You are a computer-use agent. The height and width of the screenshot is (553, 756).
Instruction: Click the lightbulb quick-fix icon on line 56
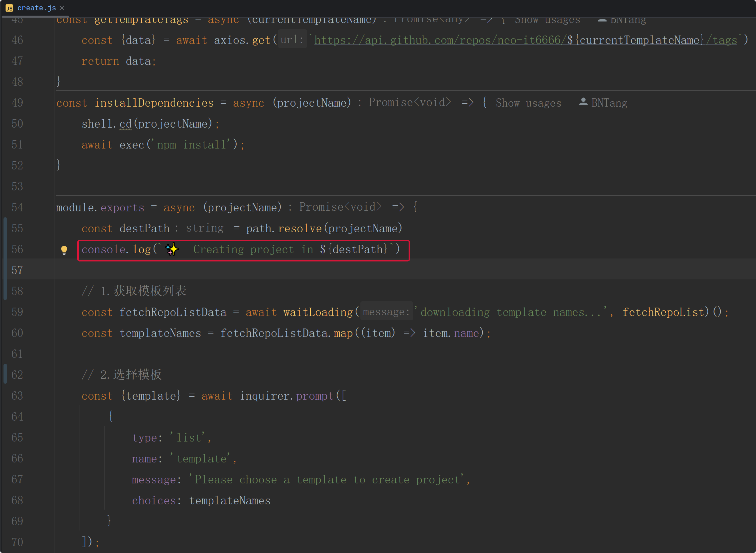64,250
